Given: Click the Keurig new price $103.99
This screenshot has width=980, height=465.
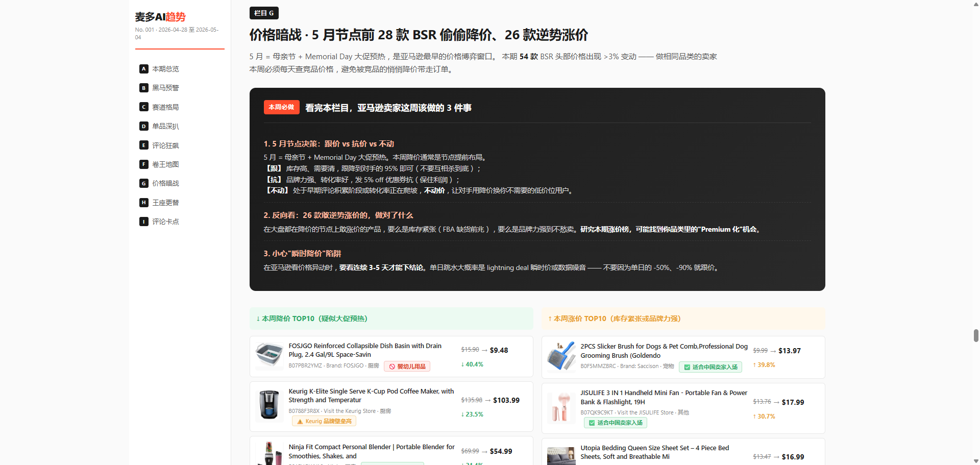Looking at the screenshot, I should (x=506, y=400).
